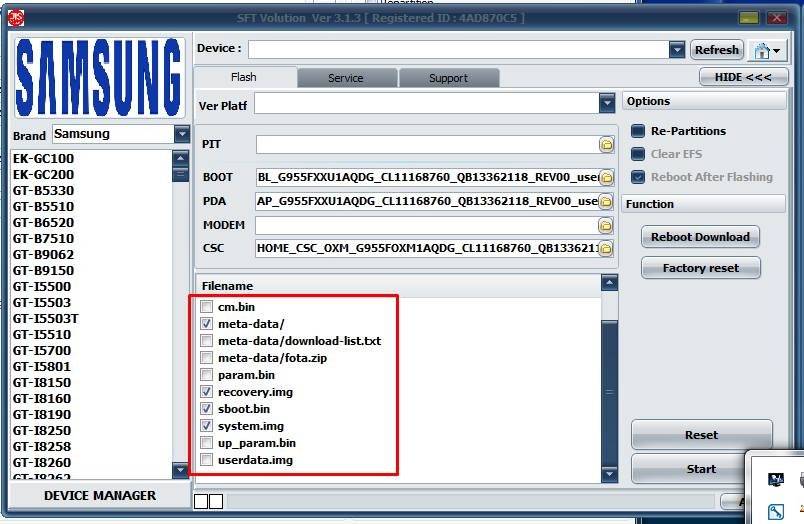Image resolution: width=804 pixels, height=524 pixels.
Task: Select GT-I5503T model entry
Action: (91, 319)
